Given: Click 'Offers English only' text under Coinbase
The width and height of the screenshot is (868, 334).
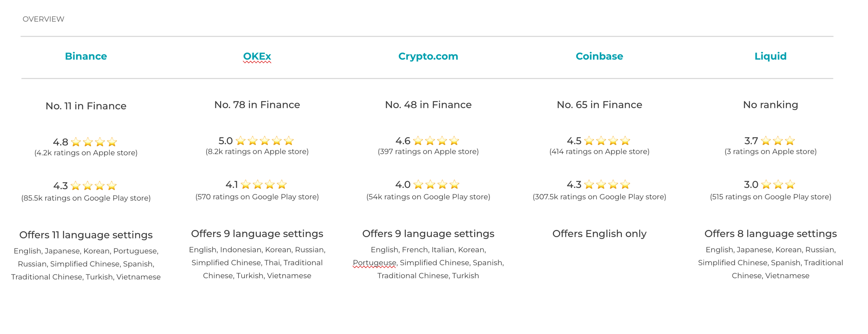Looking at the screenshot, I should tap(599, 234).
